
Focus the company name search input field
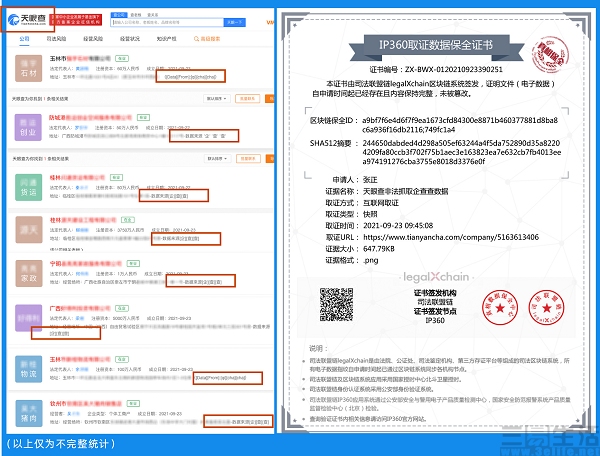point(167,23)
